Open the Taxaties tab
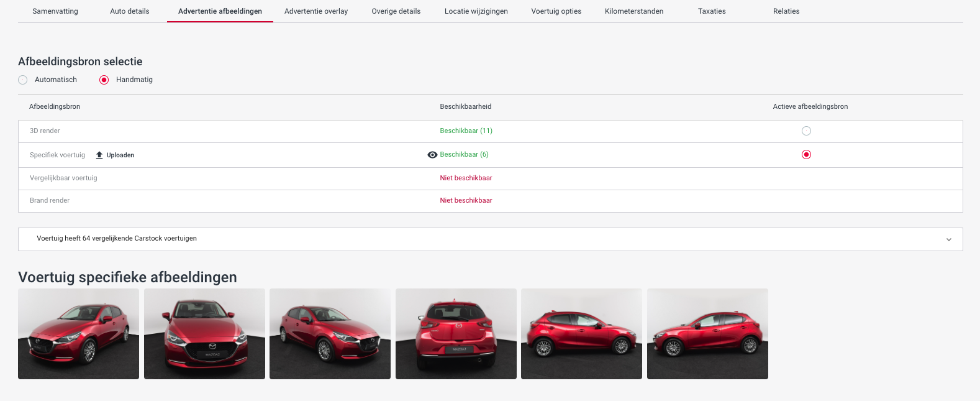980x401 pixels. [712, 11]
